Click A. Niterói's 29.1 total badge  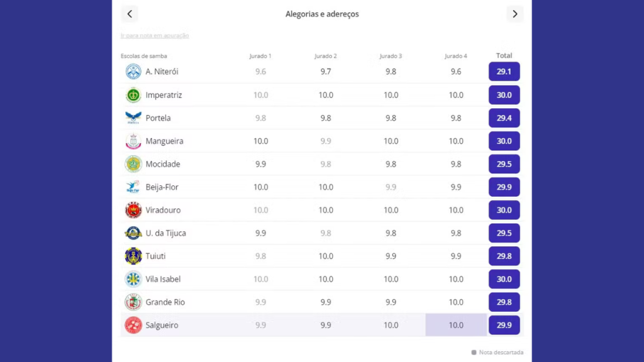coord(504,72)
